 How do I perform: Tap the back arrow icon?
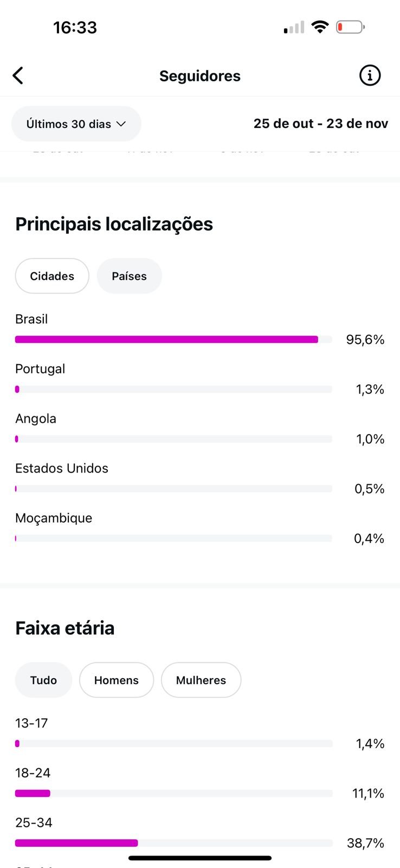click(18, 76)
